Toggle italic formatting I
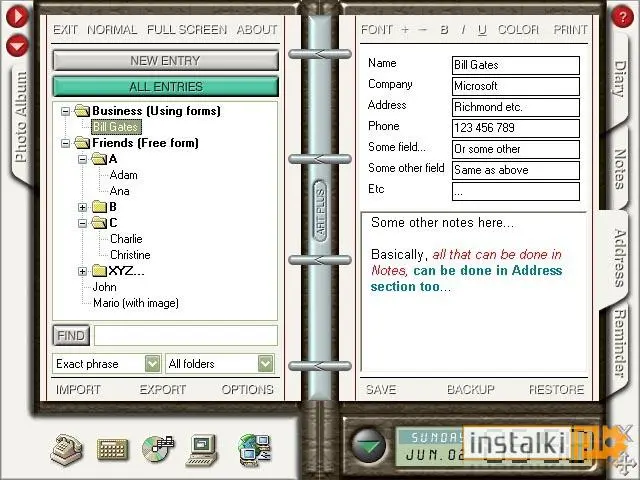This screenshot has width=640, height=480. (463, 30)
